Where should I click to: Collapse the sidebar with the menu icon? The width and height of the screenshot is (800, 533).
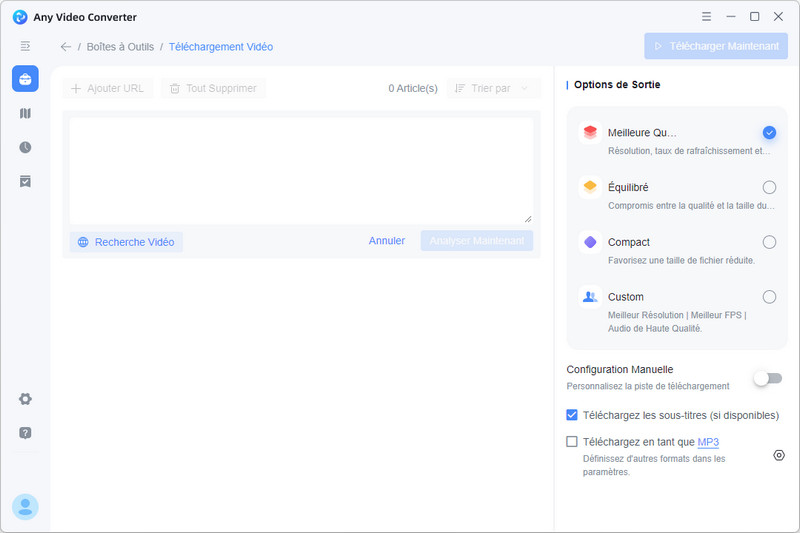pyautogui.click(x=25, y=46)
